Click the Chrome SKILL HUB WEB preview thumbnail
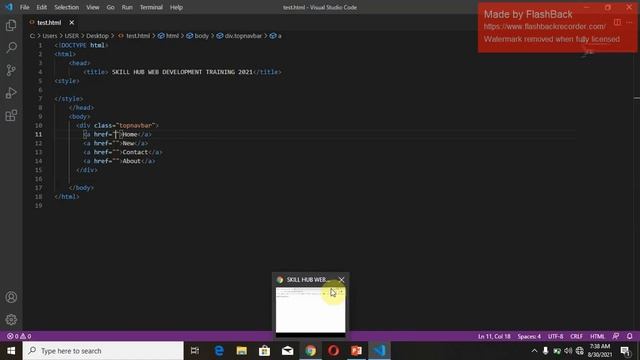Viewport: 640px width, 360px height. pos(310,310)
